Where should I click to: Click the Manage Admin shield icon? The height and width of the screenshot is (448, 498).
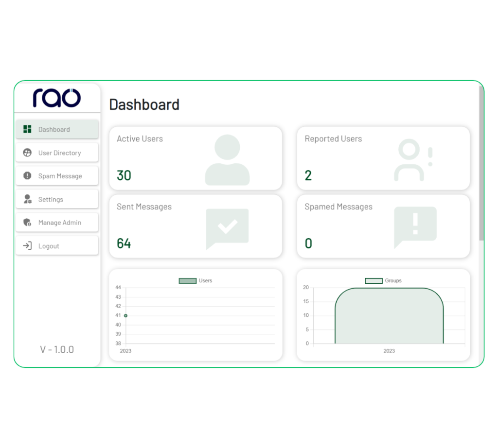27,223
